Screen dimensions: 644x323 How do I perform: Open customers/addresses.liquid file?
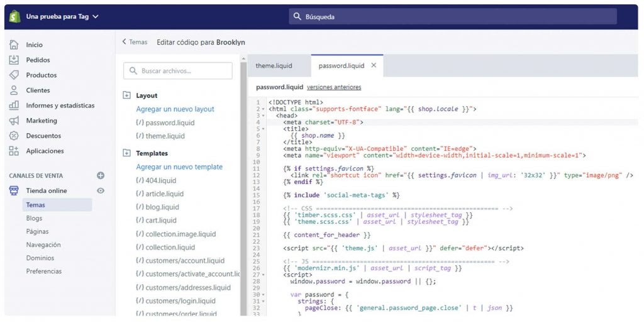tap(183, 287)
